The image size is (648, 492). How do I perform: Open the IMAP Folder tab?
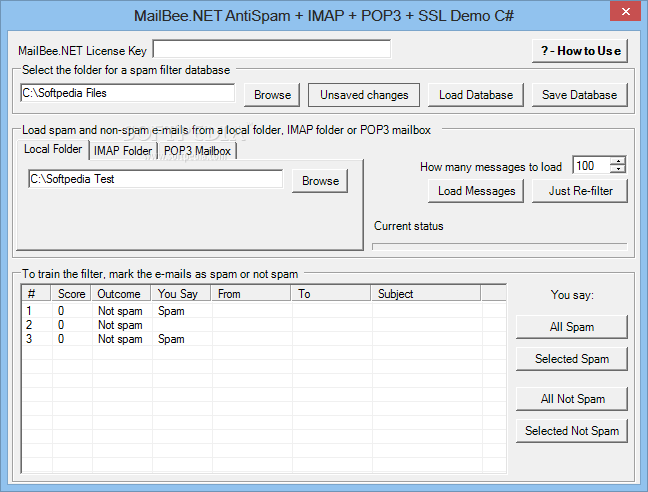[x=123, y=151]
